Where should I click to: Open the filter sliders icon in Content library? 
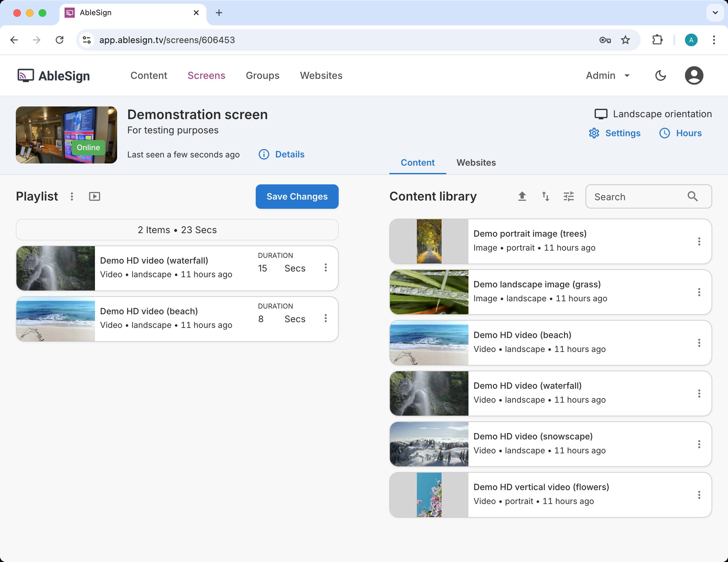pos(569,196)
